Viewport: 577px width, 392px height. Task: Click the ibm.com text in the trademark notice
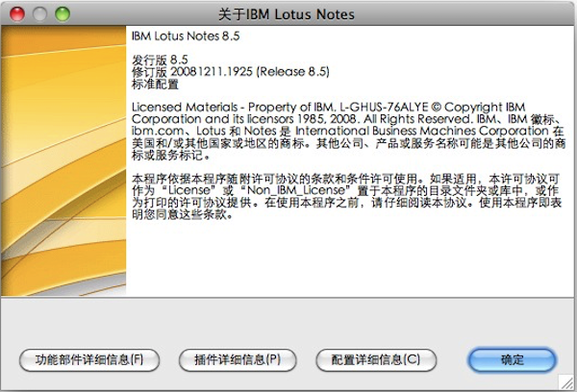coord(158,131)
